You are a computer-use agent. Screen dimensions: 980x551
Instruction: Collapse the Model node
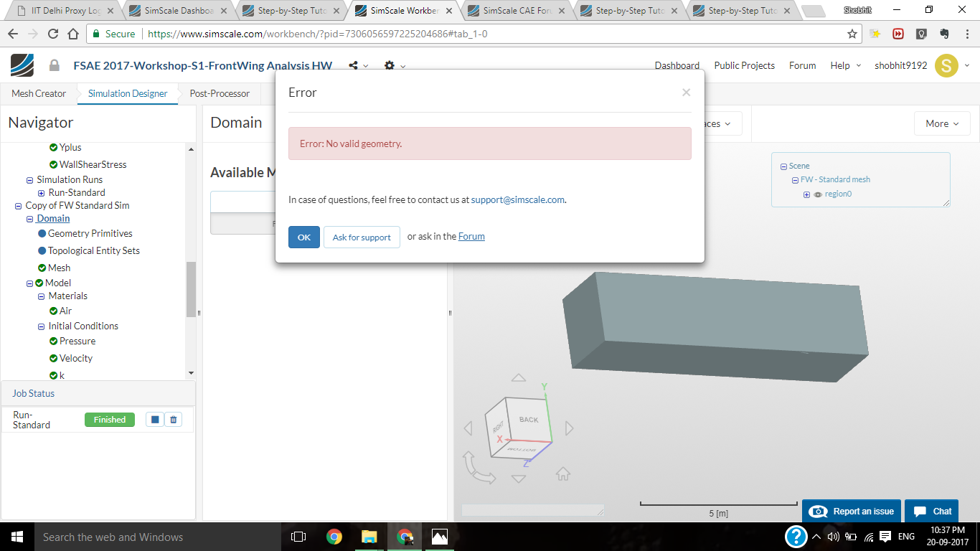point(30,283)
